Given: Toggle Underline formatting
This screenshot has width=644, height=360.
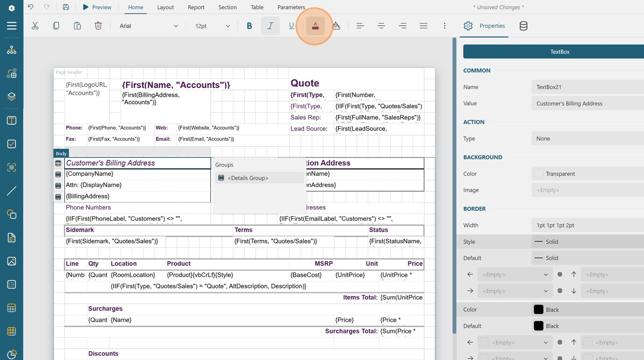Looking at the screenshot, I should point(291,26).
